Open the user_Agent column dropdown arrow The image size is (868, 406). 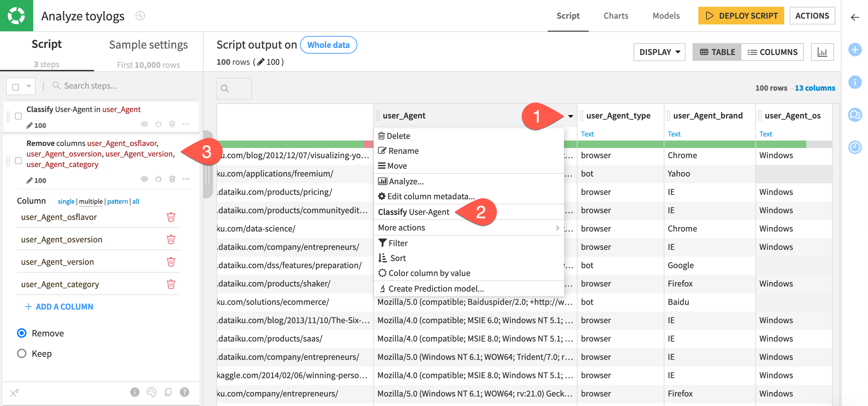click(571, 116)
